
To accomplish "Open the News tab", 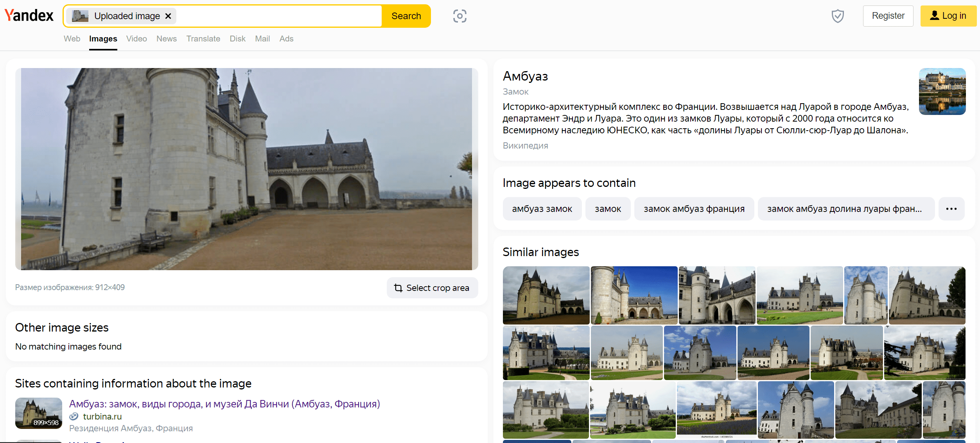I will [167, 39].
